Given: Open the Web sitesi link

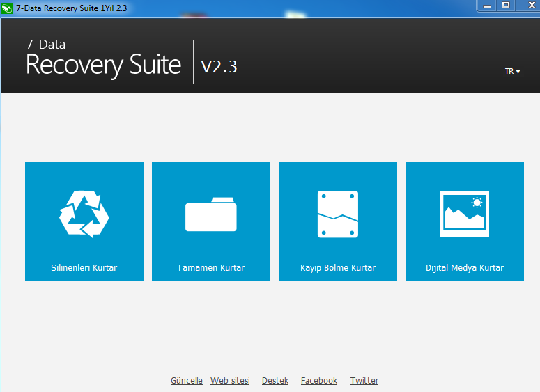Looking at the screenshot, I should click(230, 381).
